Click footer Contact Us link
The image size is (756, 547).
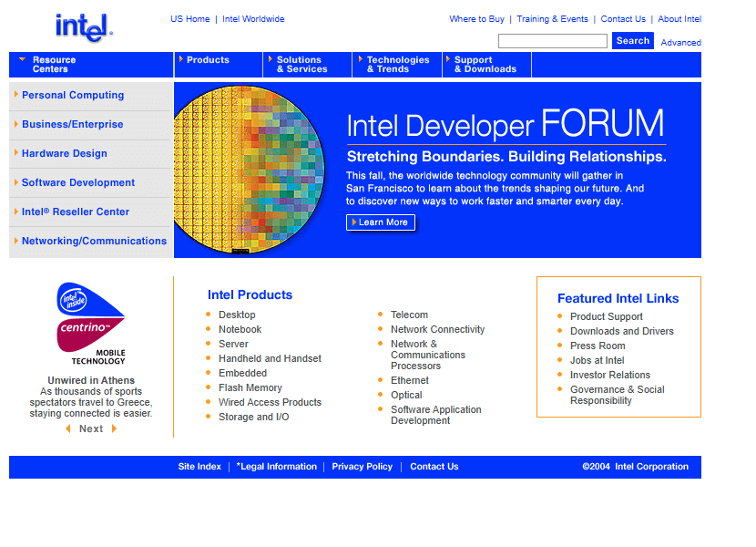coord(434,467)
